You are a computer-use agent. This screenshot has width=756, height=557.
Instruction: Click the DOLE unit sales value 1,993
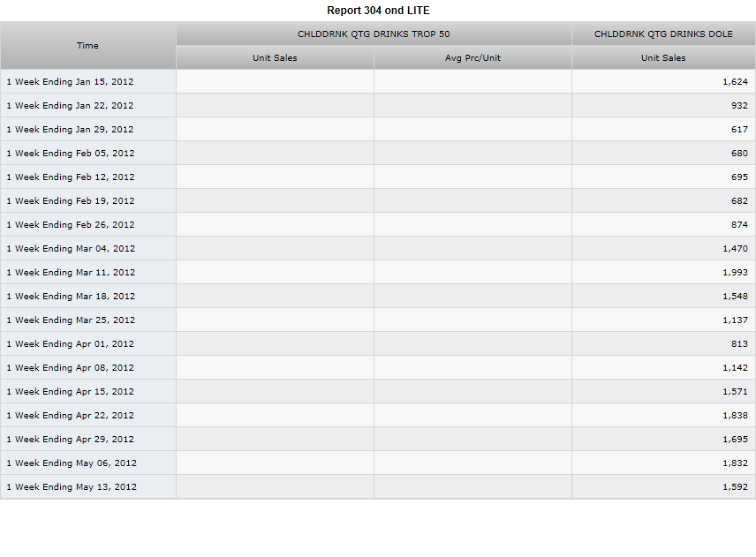[x=735, y=272]
